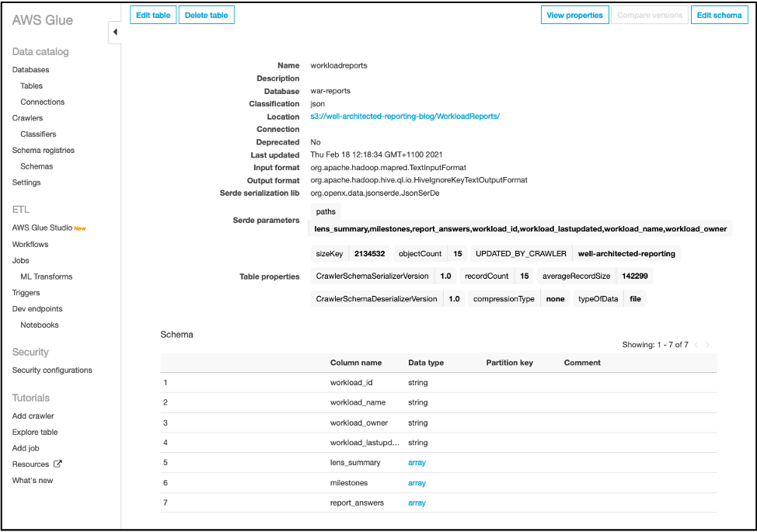Viewport: 757px width, 532px height.
Task: Click the Edit schema button
Action: point(719,14)
